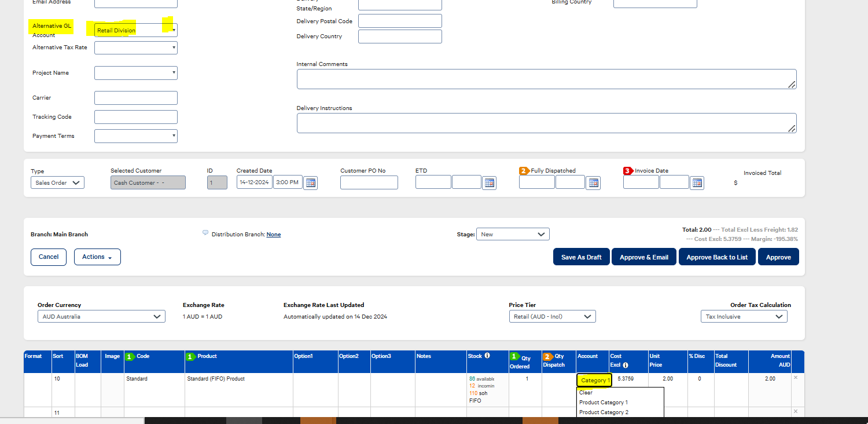Open the Stage dropdown showing New

(x=513, y=234)
